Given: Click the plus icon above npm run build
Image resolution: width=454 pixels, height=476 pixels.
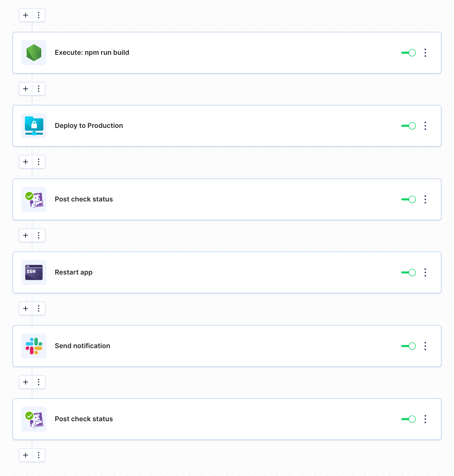Looking at the screenshot, I should pos(26,15).
